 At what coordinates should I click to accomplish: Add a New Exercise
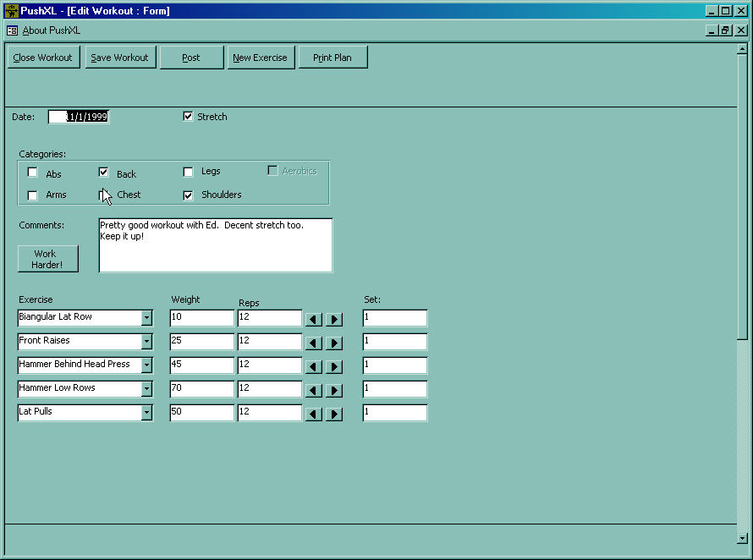pyautogui.click(x=261, y=58)
